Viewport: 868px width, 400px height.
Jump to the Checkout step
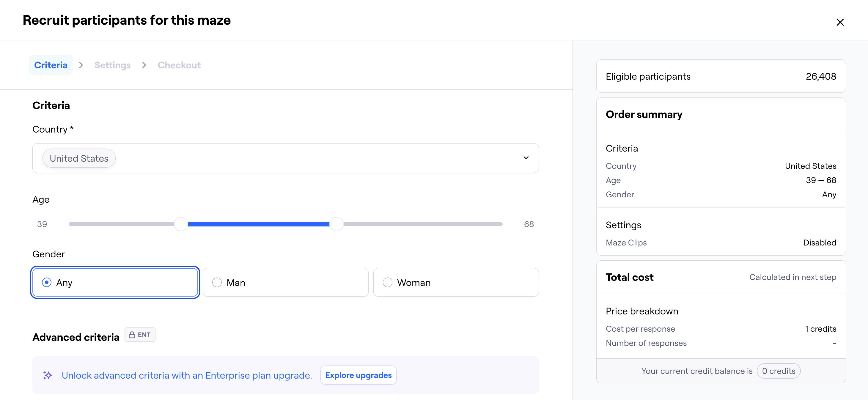click(179, 65)
